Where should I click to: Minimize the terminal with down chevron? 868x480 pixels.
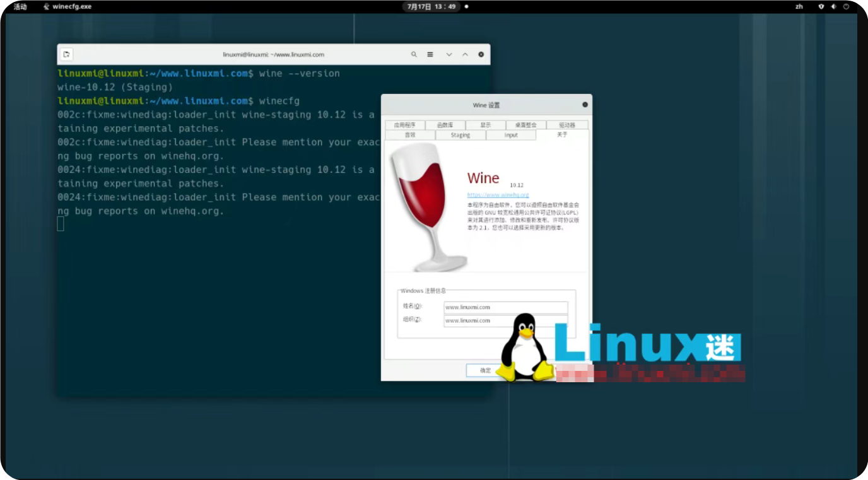pos(449,54)
